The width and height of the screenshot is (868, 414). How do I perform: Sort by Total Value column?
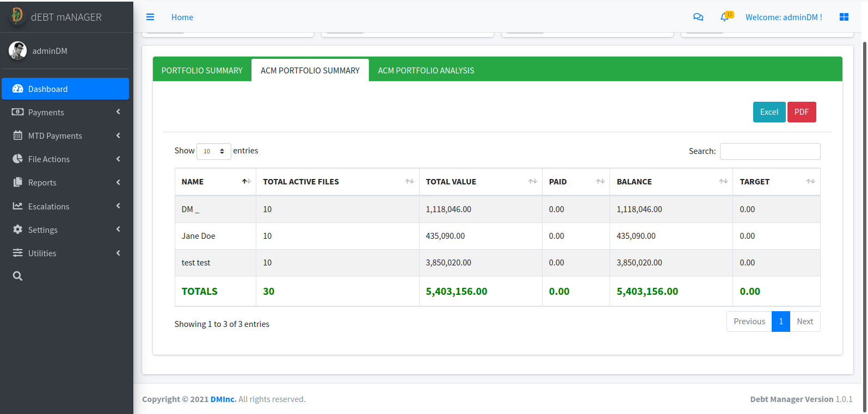[x=532, y=182]
